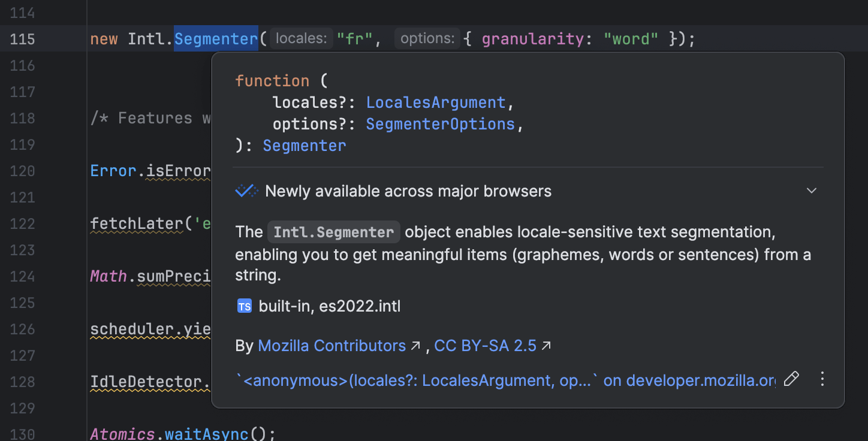The height and width of the screenshot is (441, 868).
Task: Open the Mozilla Contributors link
Action: pyautogui.click(x=331, y=345)
